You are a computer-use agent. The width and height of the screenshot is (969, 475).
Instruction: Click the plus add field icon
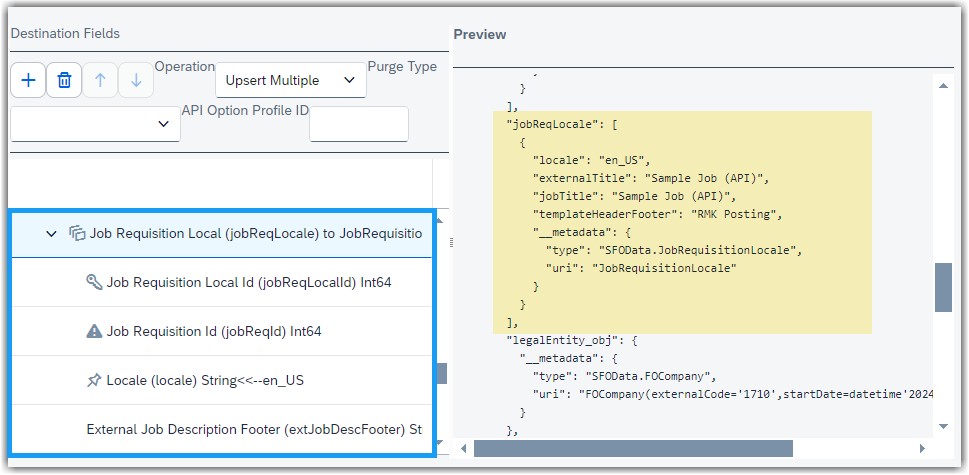28,80
